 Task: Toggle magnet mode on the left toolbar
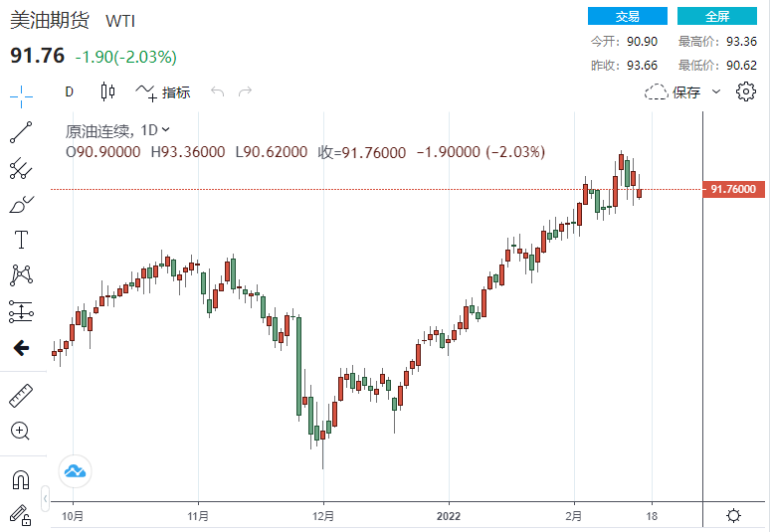pos(21,480)
